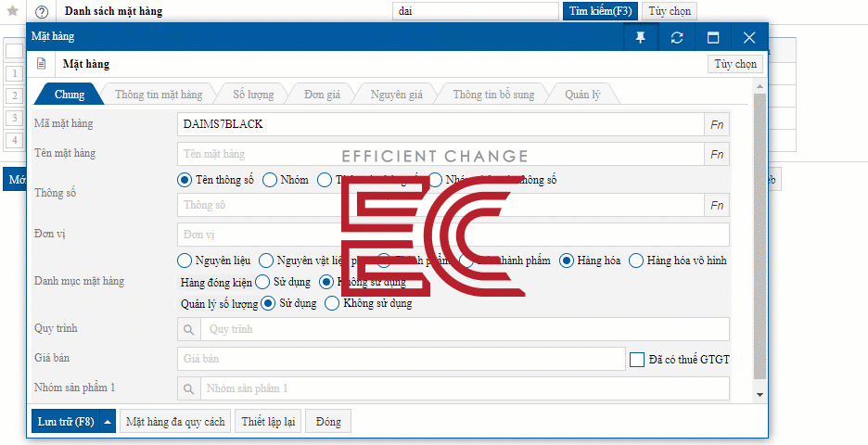Check Đã có thuế GTGT box
This screenshot has height=445, width=868.
(x=637, y=359)
